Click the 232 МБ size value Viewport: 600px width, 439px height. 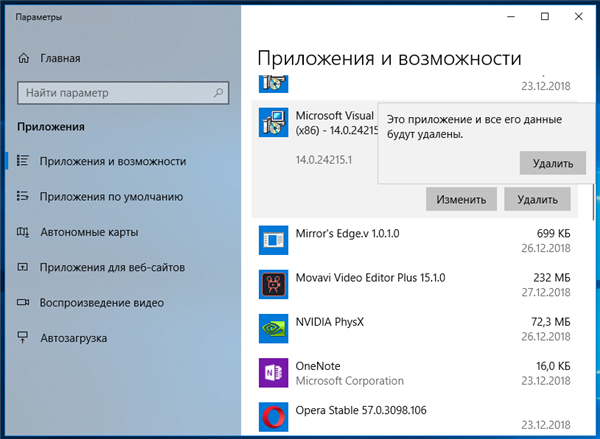point(552,277)
